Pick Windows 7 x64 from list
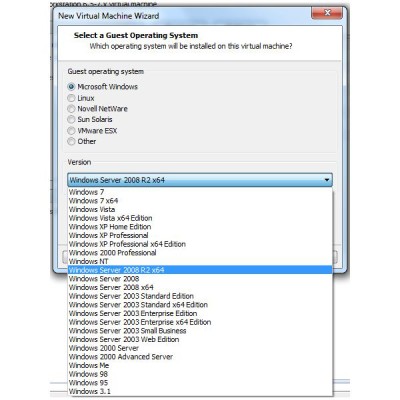The height and width of the screenshot is (400, 400). (200, 201)
